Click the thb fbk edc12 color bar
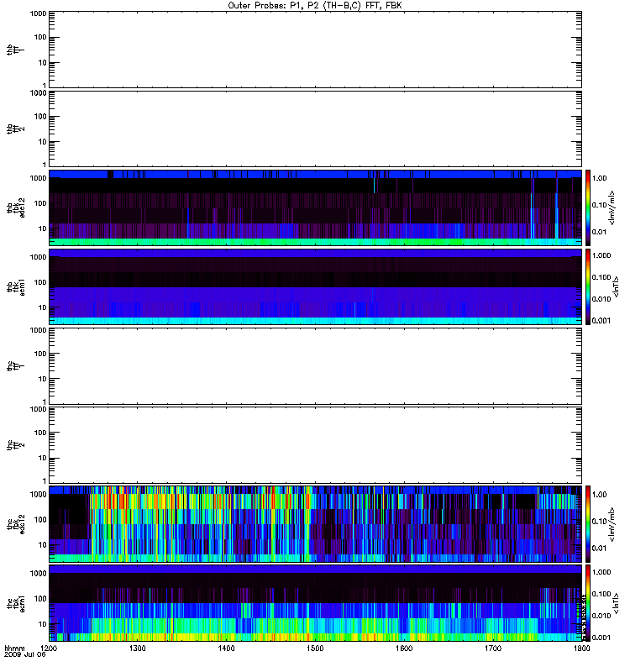Viewport: 630px width, 672px height. (x=588, y=207)
